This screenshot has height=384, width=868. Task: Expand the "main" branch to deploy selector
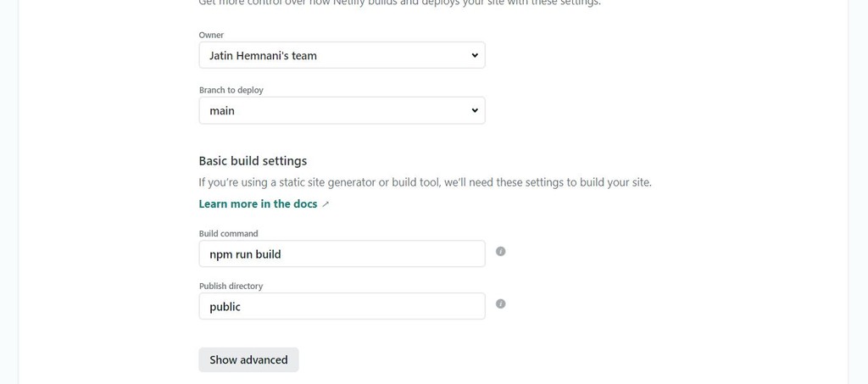[342, 110]
